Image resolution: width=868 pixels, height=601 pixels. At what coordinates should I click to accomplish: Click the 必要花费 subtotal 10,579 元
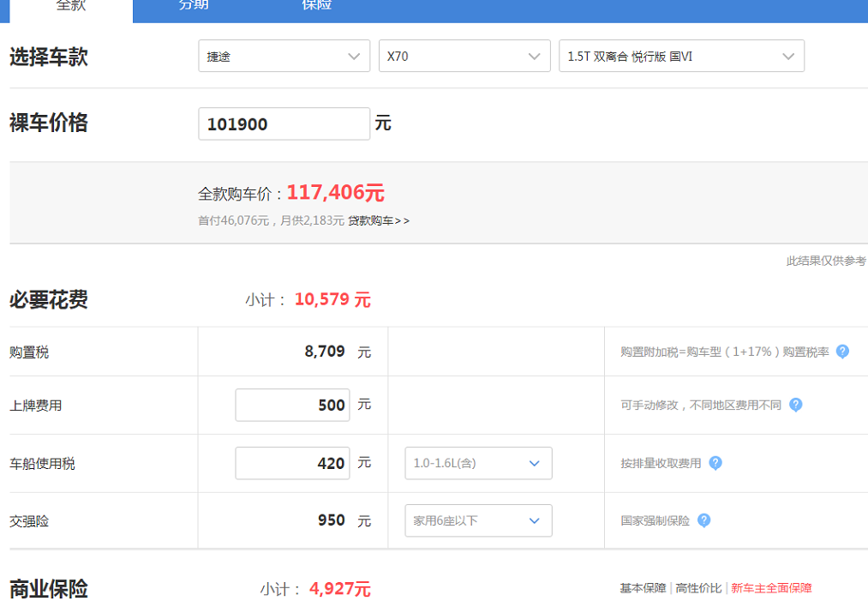(x=332, y=300)
